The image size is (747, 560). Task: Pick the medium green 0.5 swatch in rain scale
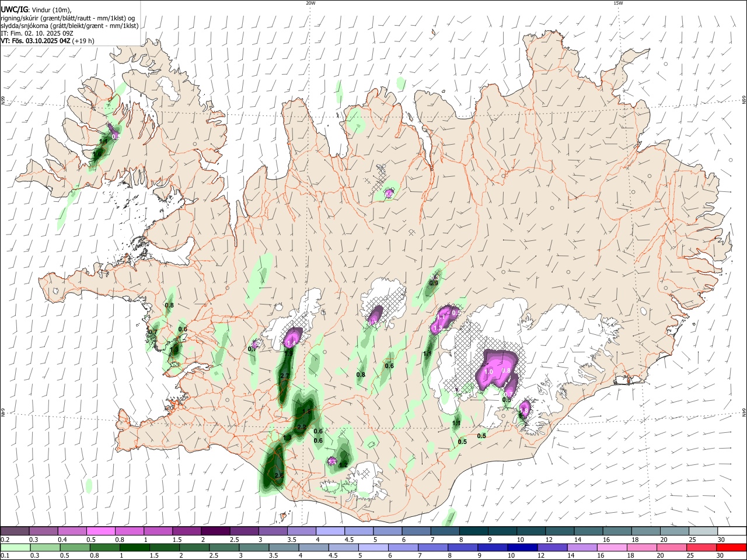75,547
